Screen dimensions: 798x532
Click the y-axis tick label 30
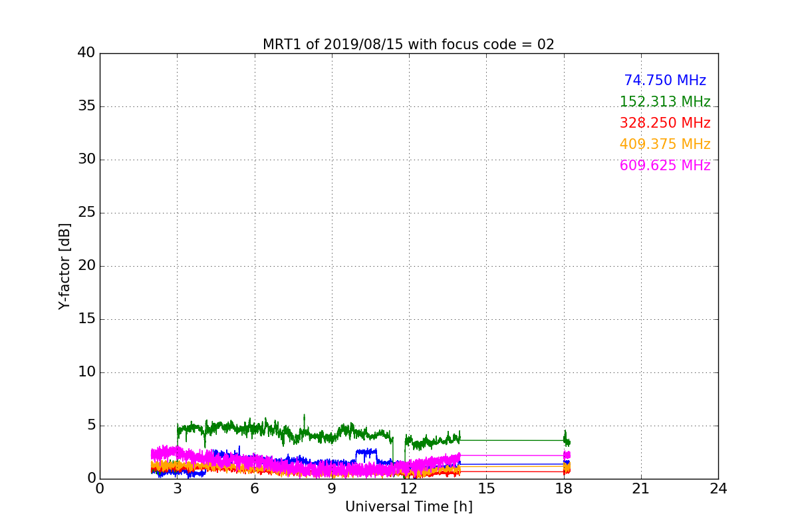pyautogui.click(x=86, y=160)
